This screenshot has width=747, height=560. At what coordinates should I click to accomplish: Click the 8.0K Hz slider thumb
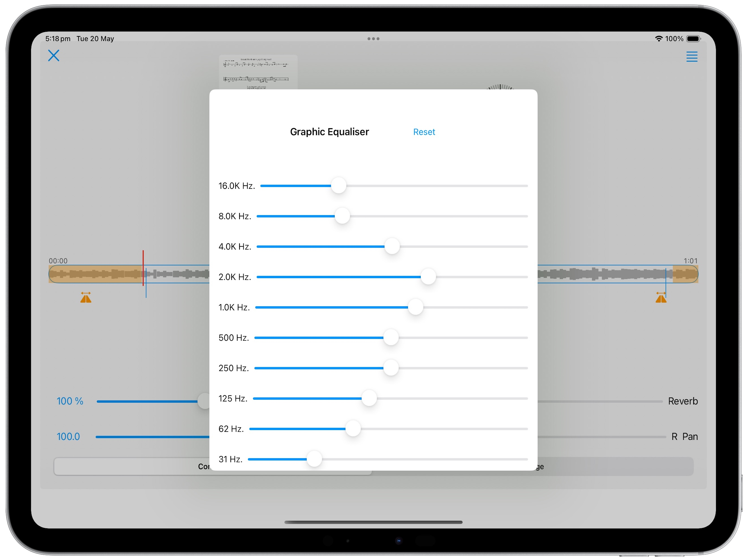point(342,216)
